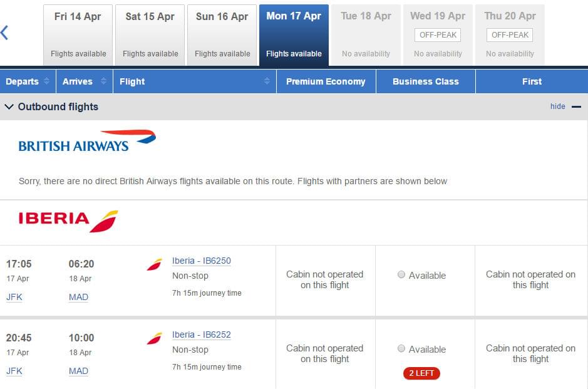Screen dimensions: 588x389
Task: Sort by Arrives column arrows
Action: (103, 81)
